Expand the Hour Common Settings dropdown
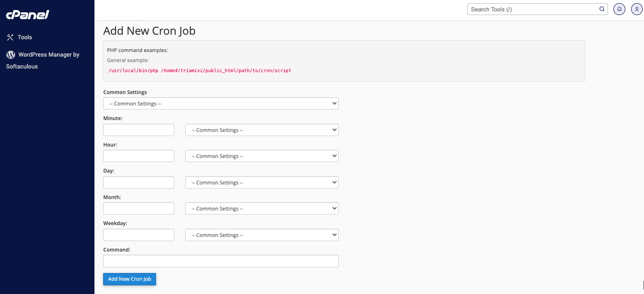The image size is (644, 294). pos(262,156)
